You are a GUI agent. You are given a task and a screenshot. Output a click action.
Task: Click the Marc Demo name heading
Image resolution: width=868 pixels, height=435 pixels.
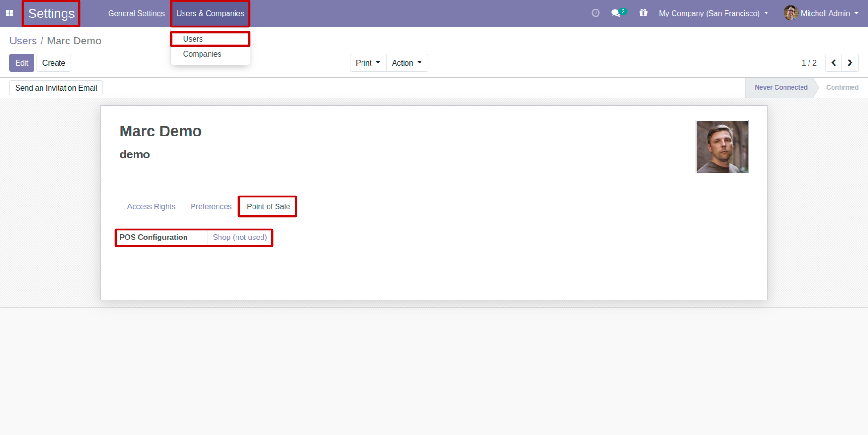point(160,131)
